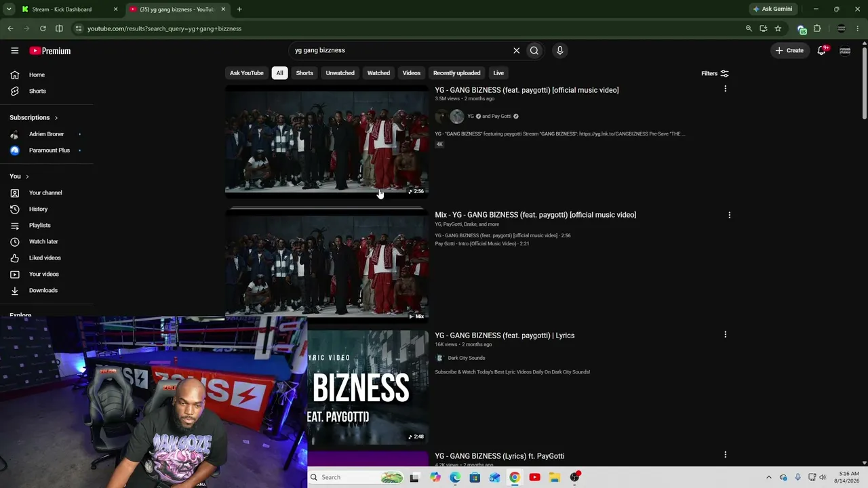The image size is (868, 488).
Task: Click the magnifier search button
Action: (534, 50)
